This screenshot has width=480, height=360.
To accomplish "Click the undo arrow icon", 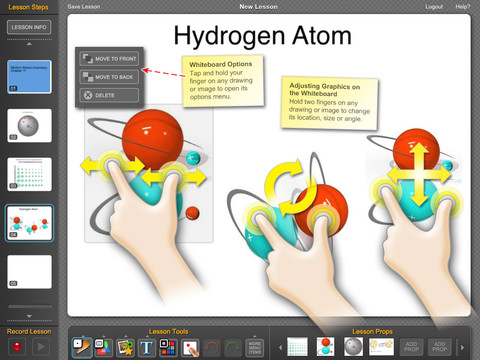I will (211, 347).
